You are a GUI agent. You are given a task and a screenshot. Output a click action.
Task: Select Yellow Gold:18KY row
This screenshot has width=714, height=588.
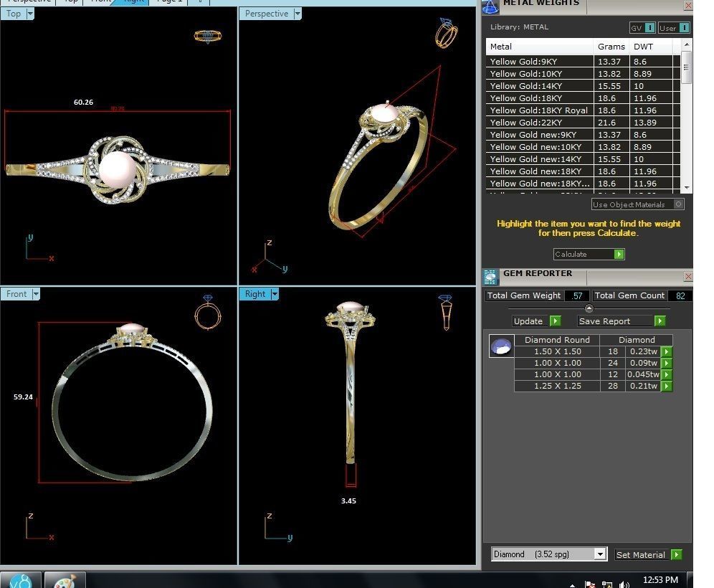tap(584, 98)
